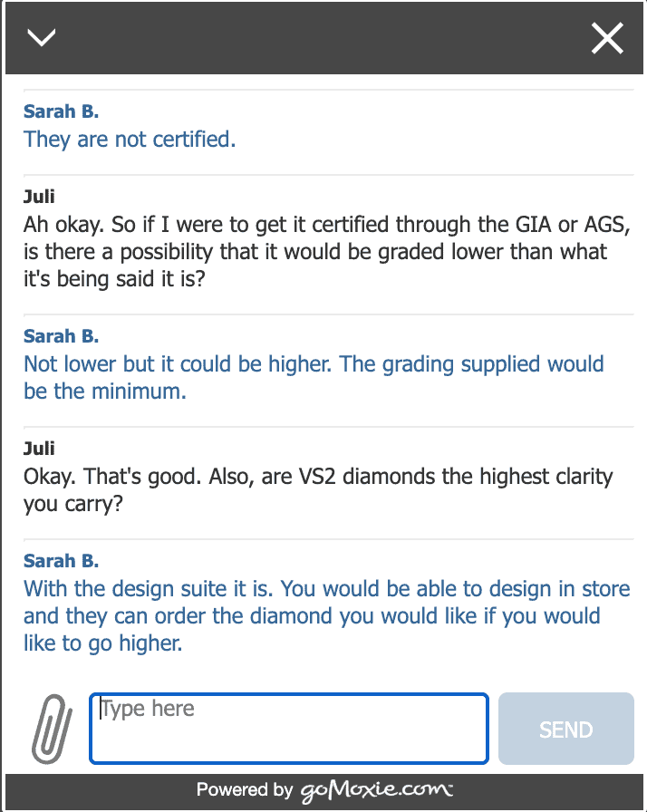Image resolution: width=647 pixels, height=812 pixels.
Task: Click the divider line above Juli's VS2 question
Action: click(323, 427)
